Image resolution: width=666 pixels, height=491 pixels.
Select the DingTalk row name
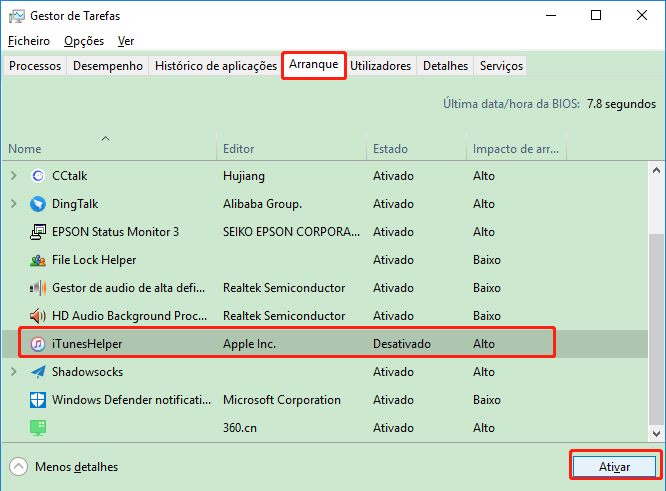[75, 204]
